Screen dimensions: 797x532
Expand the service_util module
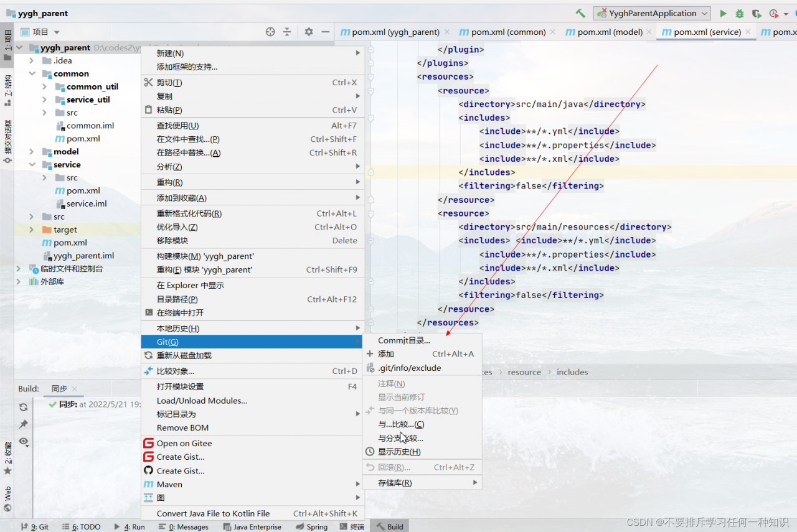45,100
